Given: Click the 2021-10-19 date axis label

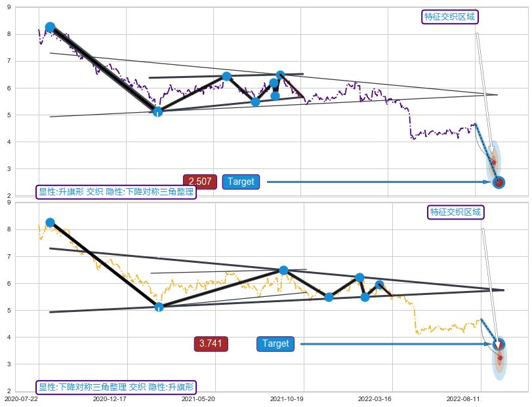Looking at the screenshot, I should click(287, 398).
